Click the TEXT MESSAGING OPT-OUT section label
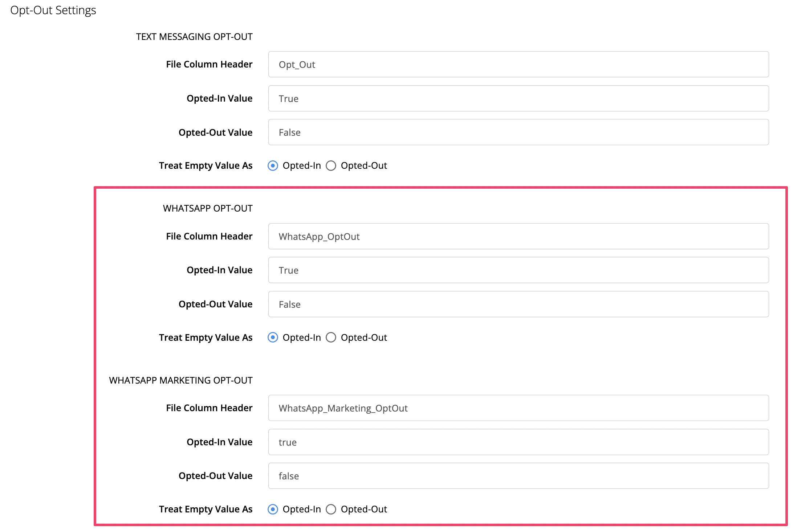The image size is (801, 532). 194,37
